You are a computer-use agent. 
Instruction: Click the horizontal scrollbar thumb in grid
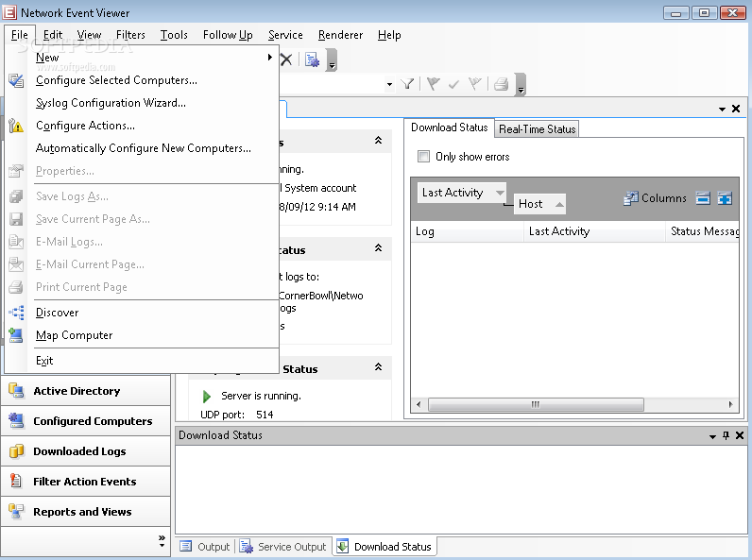click(536, 405)
